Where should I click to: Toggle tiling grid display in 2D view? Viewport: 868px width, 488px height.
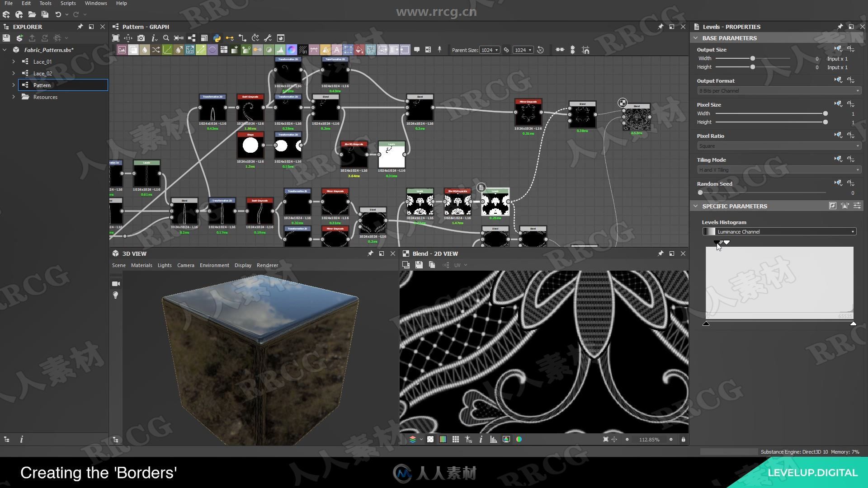point(455,439)
